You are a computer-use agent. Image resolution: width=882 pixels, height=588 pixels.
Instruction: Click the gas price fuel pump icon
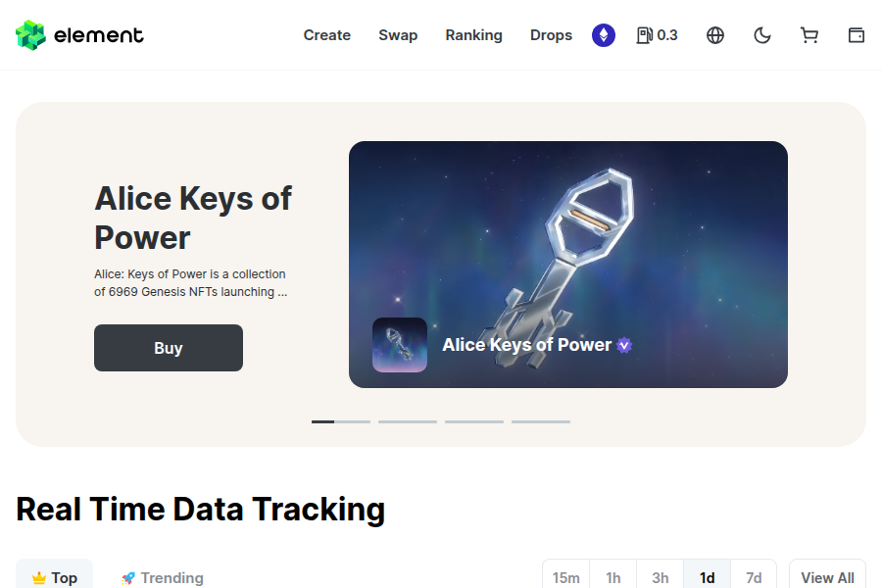pos(645,35)
